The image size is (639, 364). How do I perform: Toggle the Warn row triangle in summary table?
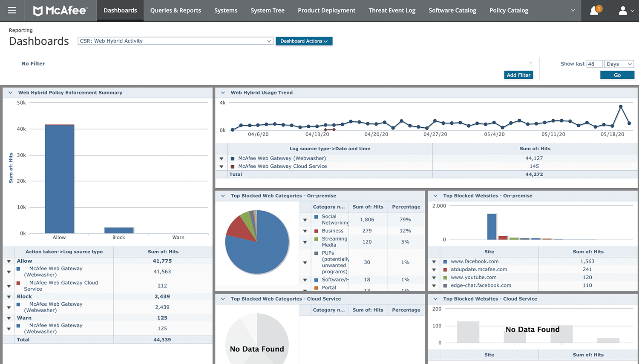click(9, 318)
